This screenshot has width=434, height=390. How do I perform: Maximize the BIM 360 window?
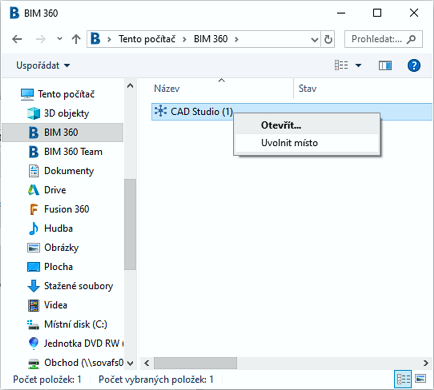377,13
